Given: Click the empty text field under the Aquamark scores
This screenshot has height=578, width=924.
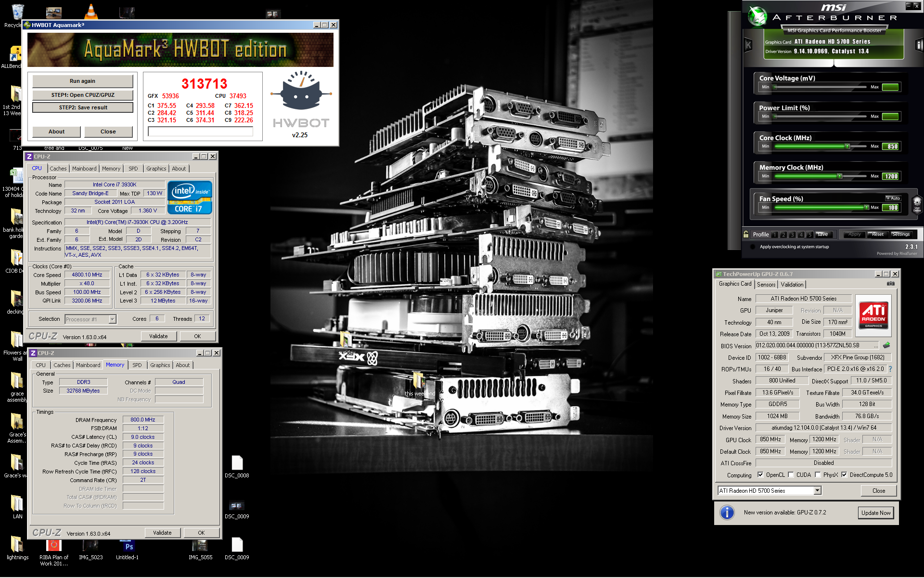Looking at the screenshot, I should click(x=201, y=131).
